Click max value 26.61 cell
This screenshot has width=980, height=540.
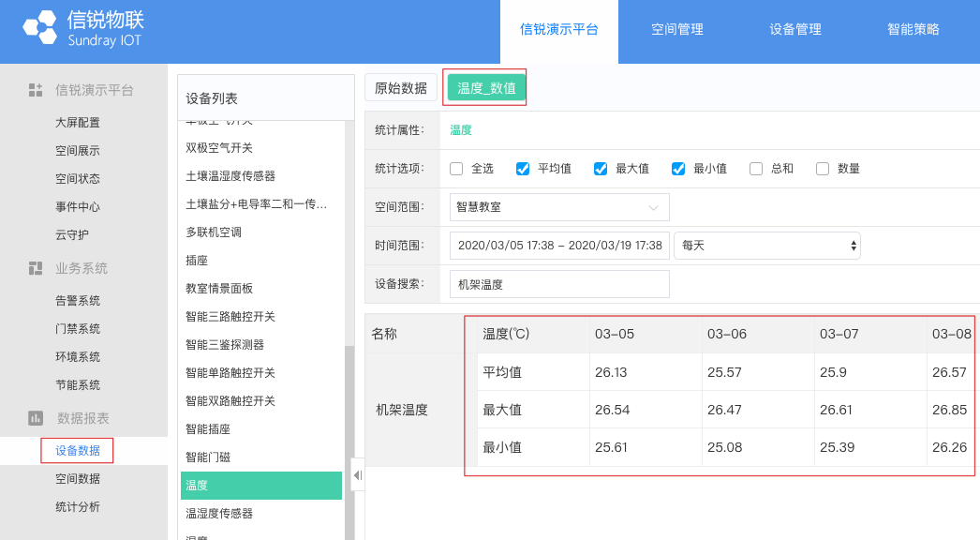(870, 410)
